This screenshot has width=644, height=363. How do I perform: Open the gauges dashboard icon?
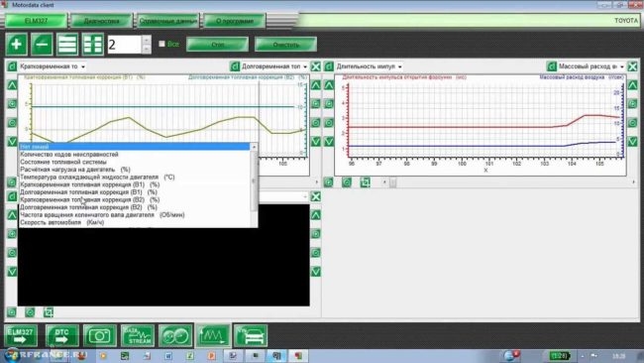(x=175, y=336)
